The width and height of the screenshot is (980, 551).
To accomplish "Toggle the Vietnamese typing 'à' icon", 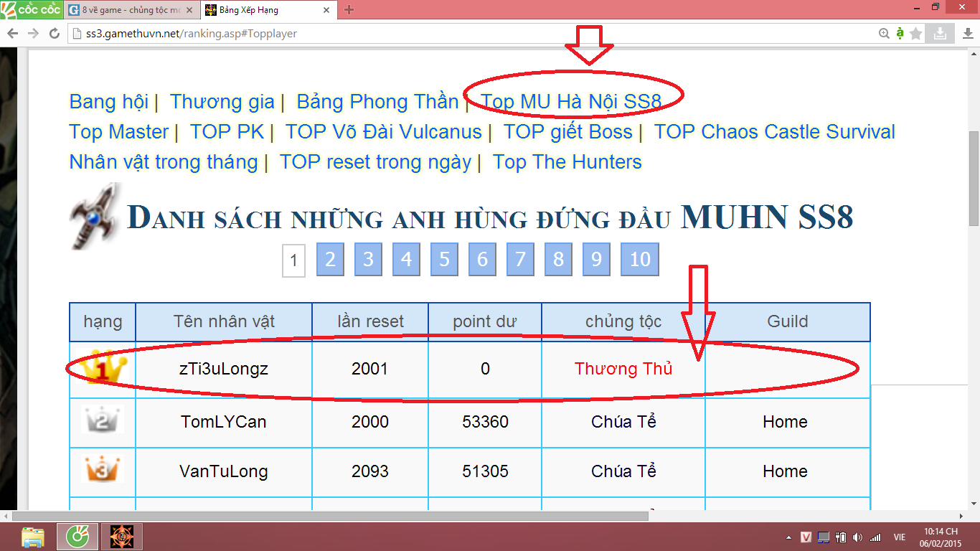I will pyautogui.click(x=900, y=34).
